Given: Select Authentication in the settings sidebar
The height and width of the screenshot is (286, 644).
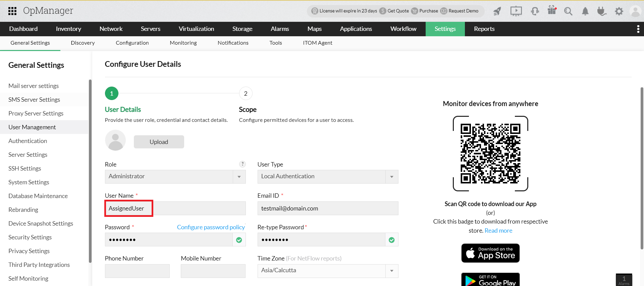Looking at the screenshot, I should (x=28, y=141).
